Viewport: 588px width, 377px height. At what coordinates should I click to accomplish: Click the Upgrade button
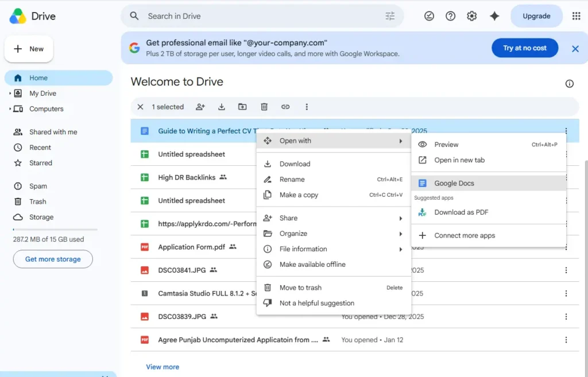coord(536,16)
